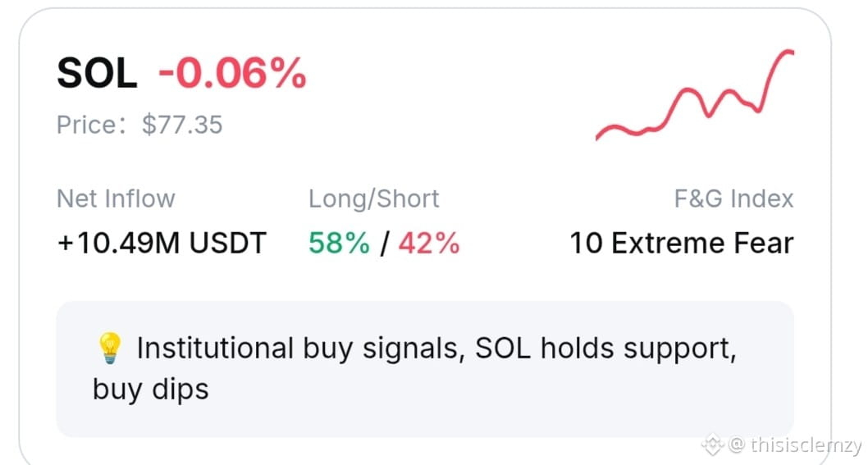
Task: Select the 10 Extreme Fear value
Action: 682,243
